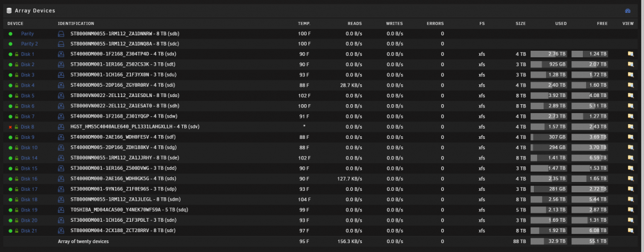
Task: Click the TEMP. column header
Action: coord(304,24)
